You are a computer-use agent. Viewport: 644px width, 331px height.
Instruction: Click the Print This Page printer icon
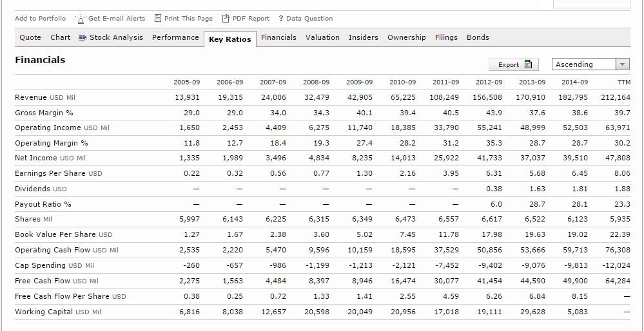pos(158,18)
